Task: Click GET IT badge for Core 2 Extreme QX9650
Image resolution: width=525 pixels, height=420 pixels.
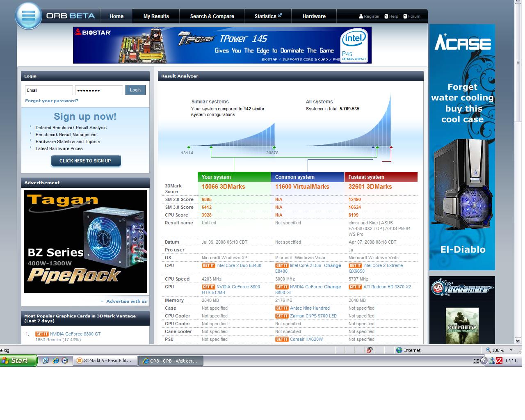Action: tap(355, 265)
